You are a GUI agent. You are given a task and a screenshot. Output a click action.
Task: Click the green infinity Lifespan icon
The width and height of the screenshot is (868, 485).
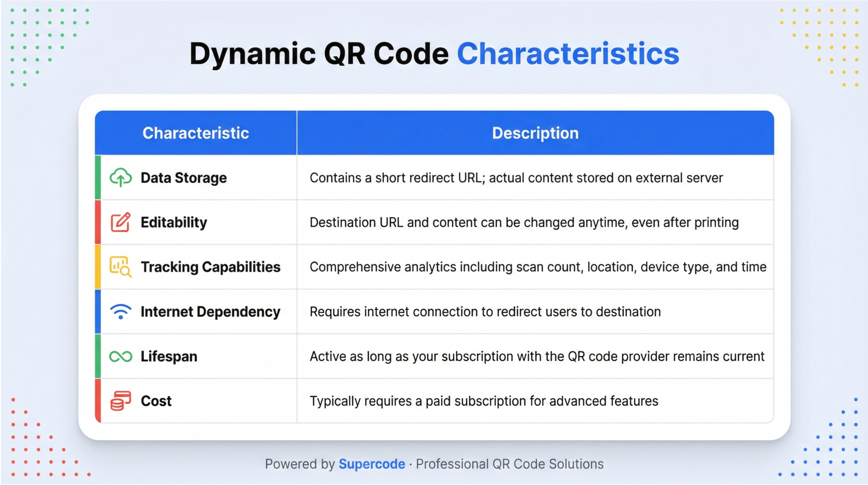121,356
